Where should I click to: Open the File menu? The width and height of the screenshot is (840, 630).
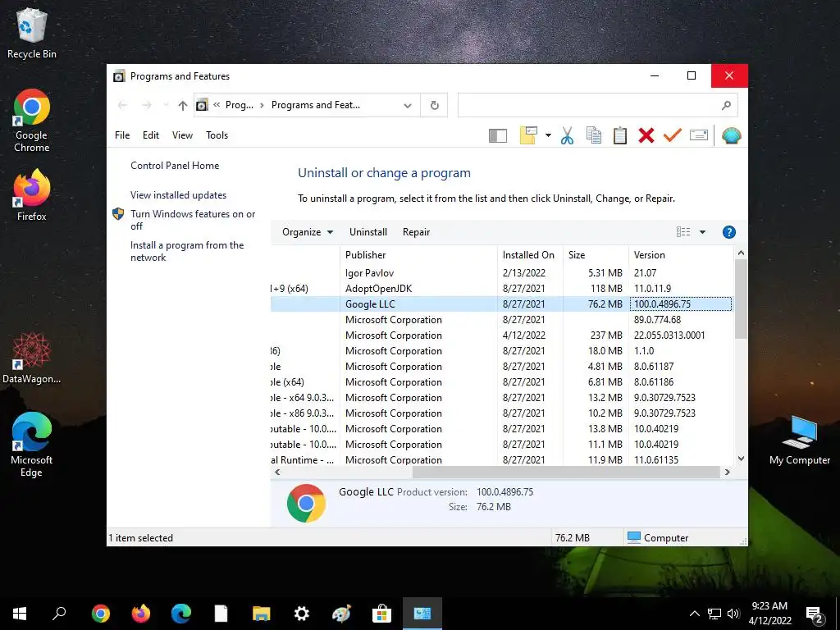click(x=122, y=135)
